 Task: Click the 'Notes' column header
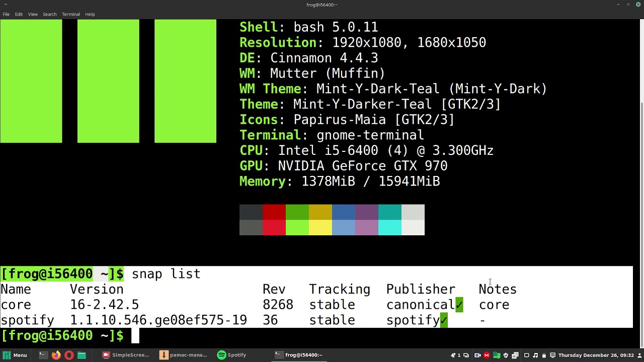coord(498,290)
